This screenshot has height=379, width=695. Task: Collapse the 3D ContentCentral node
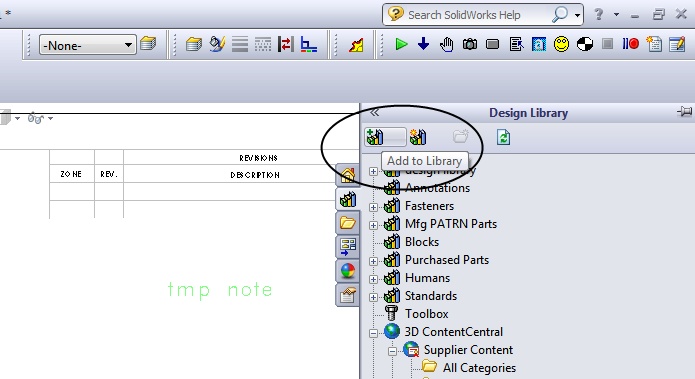pos(373,333)
